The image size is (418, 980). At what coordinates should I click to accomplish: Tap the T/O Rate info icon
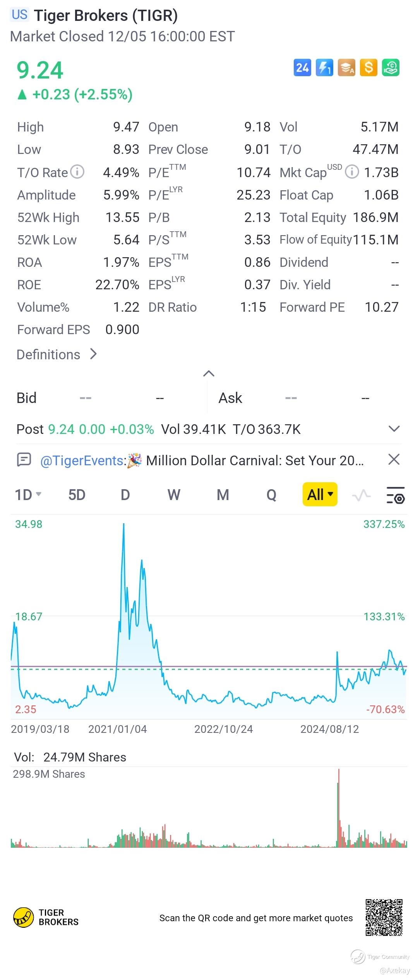pos(77,172)
